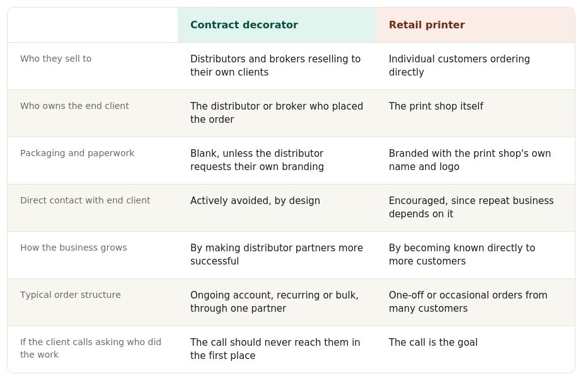Click 'Encouraged, since repeat business' cell
The height and width of the screenshot is (381, 588).
pyautogui.click(x=471, y=207)
